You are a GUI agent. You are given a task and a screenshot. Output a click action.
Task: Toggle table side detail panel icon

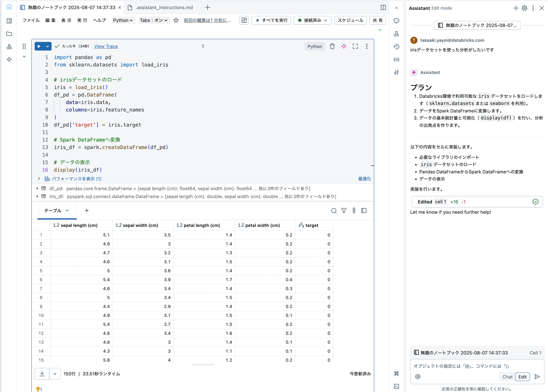(364, 211)
